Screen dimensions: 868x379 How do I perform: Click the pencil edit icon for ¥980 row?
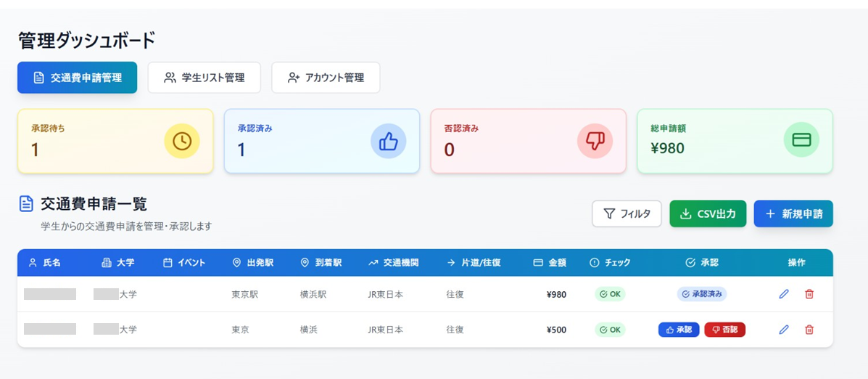tap(783, 294)
